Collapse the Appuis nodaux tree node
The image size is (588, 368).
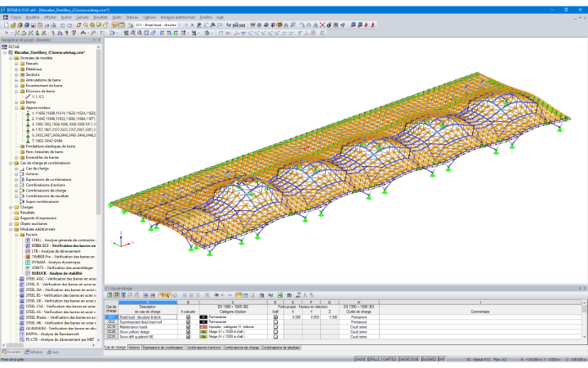(16, 108)
